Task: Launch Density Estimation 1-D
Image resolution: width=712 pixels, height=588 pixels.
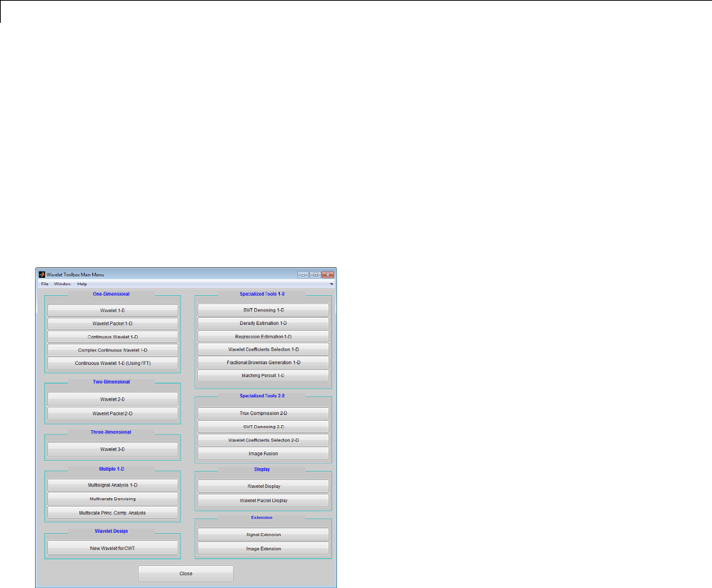Action: point(264,323)
